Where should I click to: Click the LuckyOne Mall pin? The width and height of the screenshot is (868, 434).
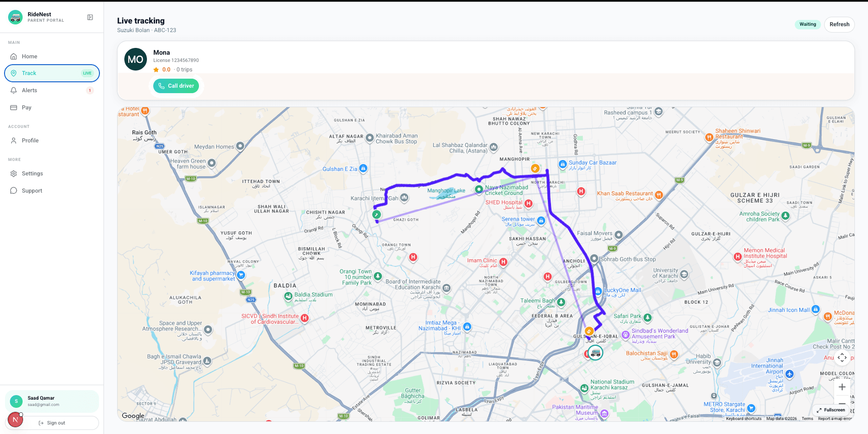598,292
